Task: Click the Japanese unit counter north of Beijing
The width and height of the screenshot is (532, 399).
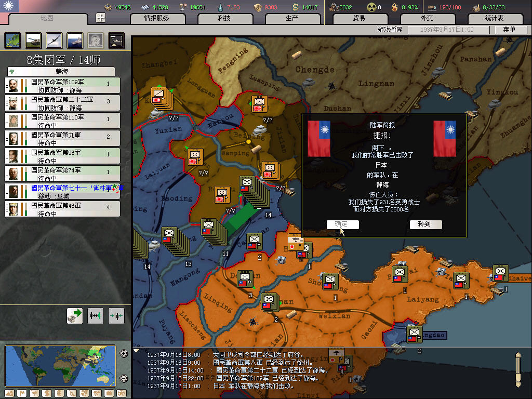Action: pyautogui.click(x=260, y=104)
